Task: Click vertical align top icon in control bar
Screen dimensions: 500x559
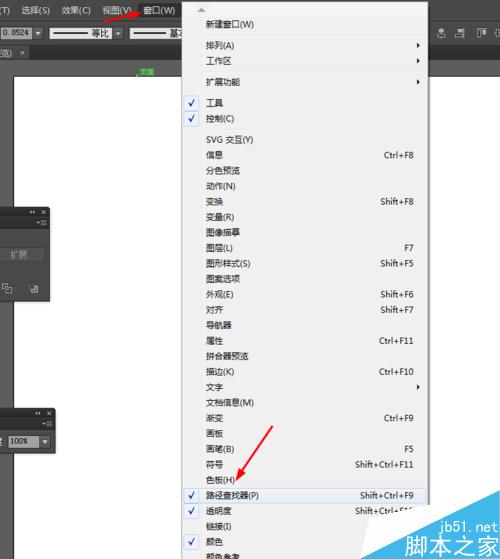Action: (x=481, y=33)
